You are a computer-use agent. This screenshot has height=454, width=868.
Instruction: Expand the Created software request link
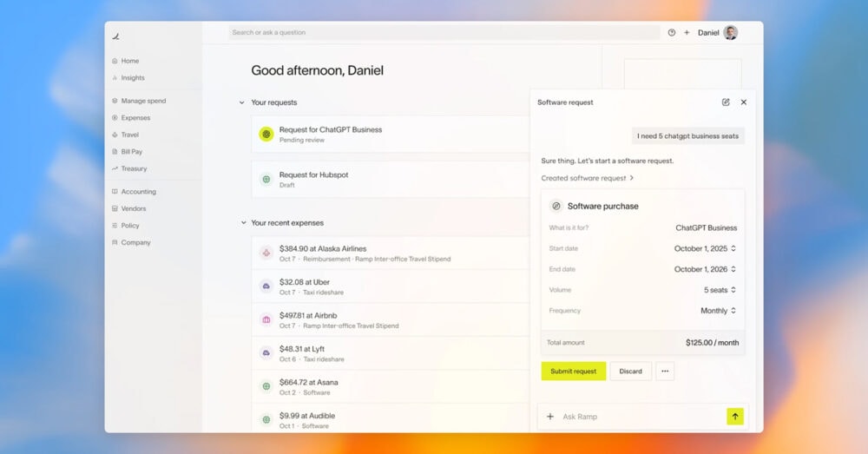[587, 178]
